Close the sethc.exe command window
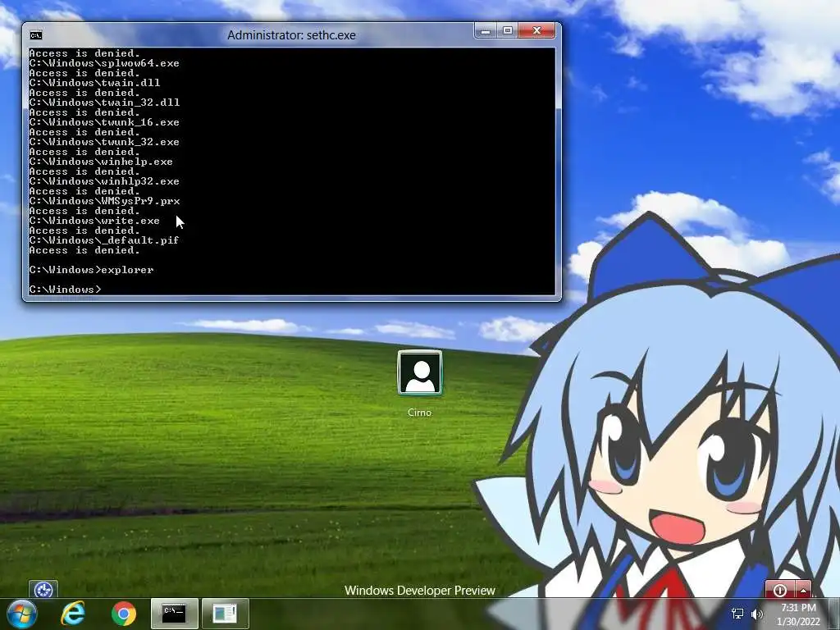The width and height of the screenshot is (840, 630). (x=536, y=31)
